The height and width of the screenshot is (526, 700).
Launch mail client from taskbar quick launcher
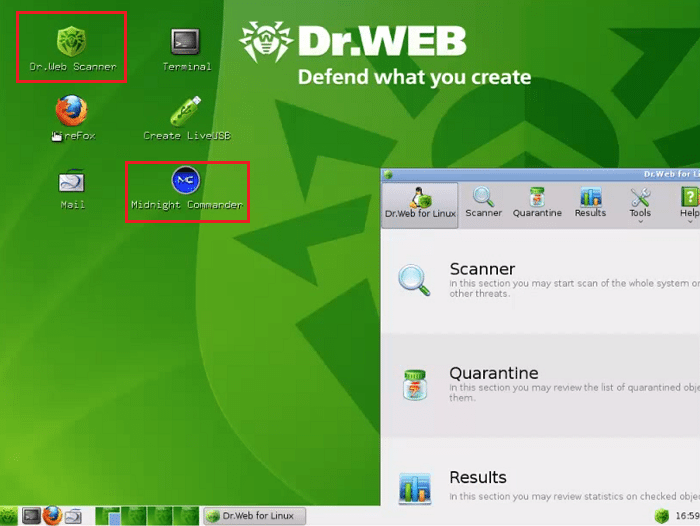point(73,516)
